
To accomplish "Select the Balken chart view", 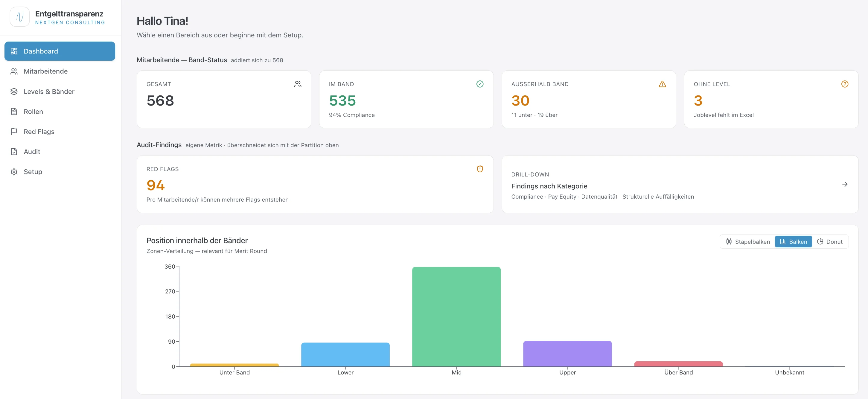I will (x=793, y=241).
